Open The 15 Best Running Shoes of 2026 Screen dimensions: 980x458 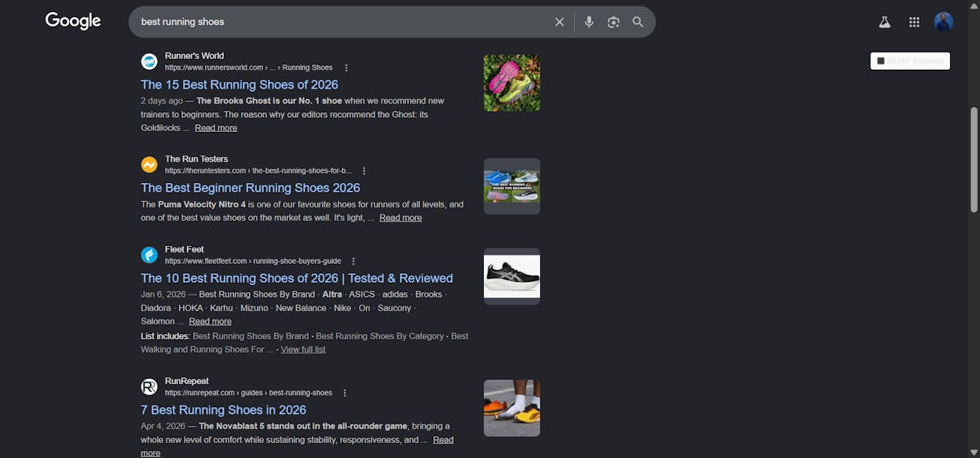[240, 84]
